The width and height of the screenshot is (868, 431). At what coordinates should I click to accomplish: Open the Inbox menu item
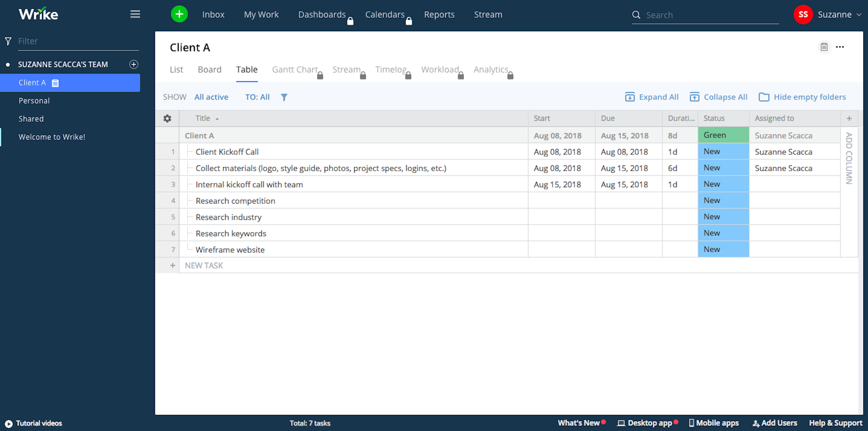(213, 15)
